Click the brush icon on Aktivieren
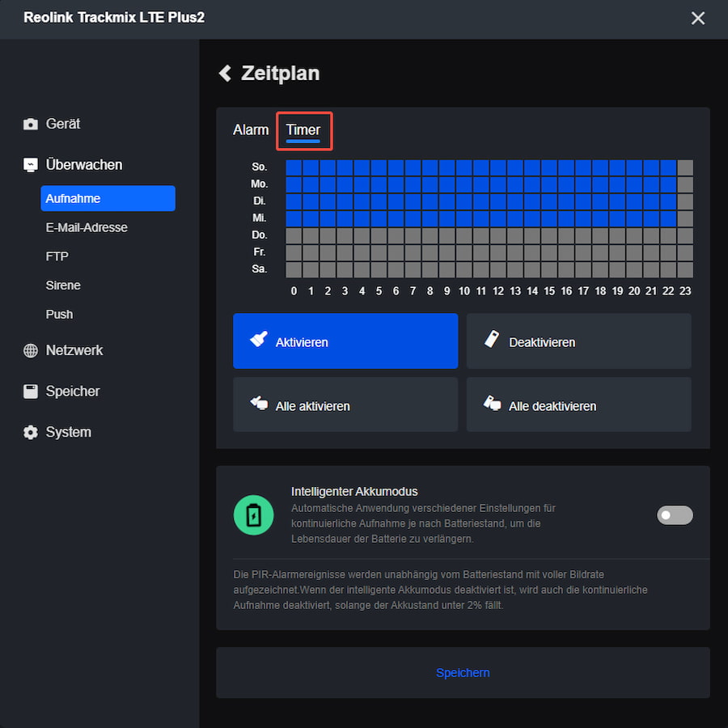 click(259, 339)
